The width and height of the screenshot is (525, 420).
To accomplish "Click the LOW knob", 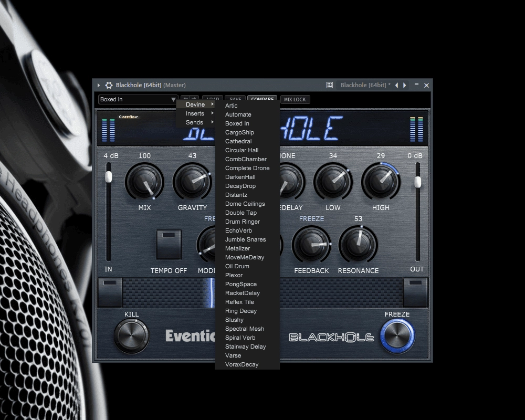I will click(333, 182).
